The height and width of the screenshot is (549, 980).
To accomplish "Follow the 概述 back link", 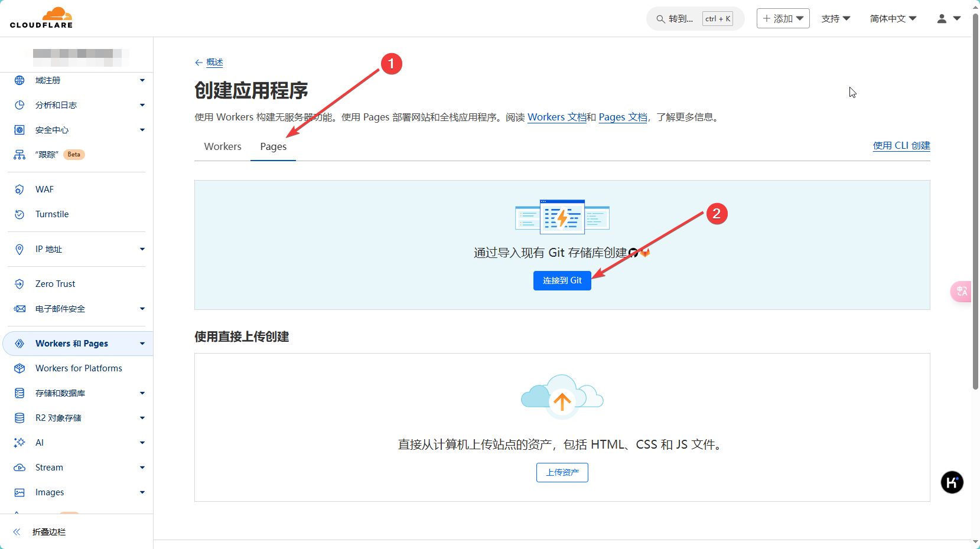I will 214,63.
